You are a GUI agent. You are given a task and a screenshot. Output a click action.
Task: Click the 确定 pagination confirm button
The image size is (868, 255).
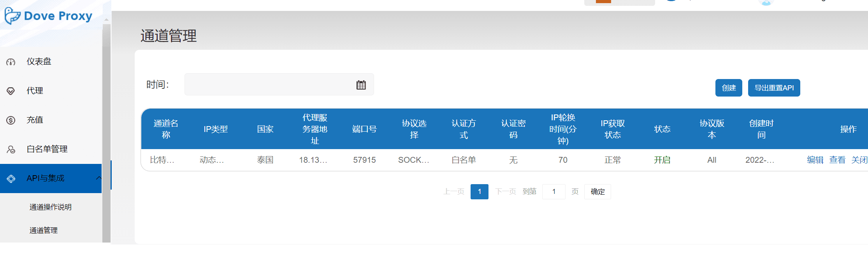tap(597, 192)
